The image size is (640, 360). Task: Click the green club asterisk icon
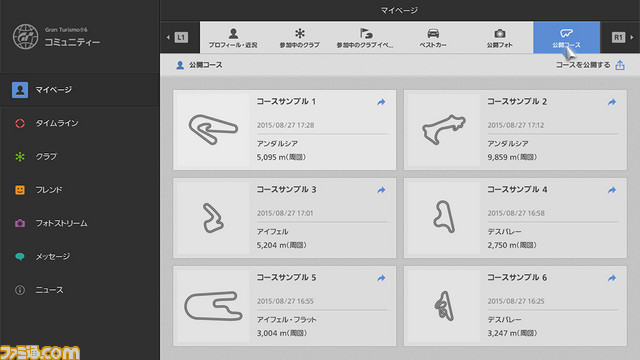click(20, 157)
